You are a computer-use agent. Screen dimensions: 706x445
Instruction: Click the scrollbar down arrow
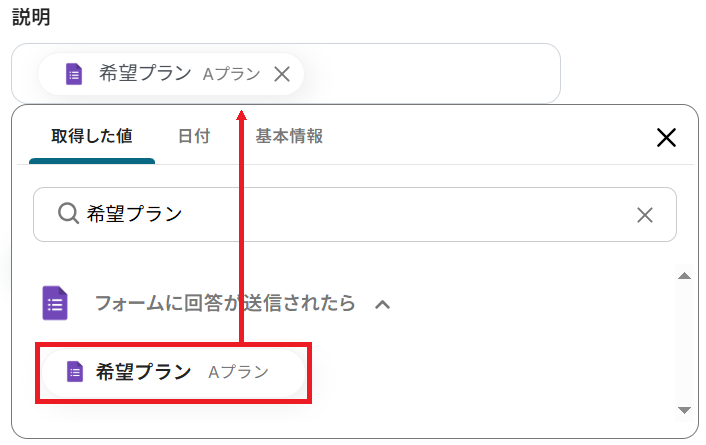tap(684, 410)
